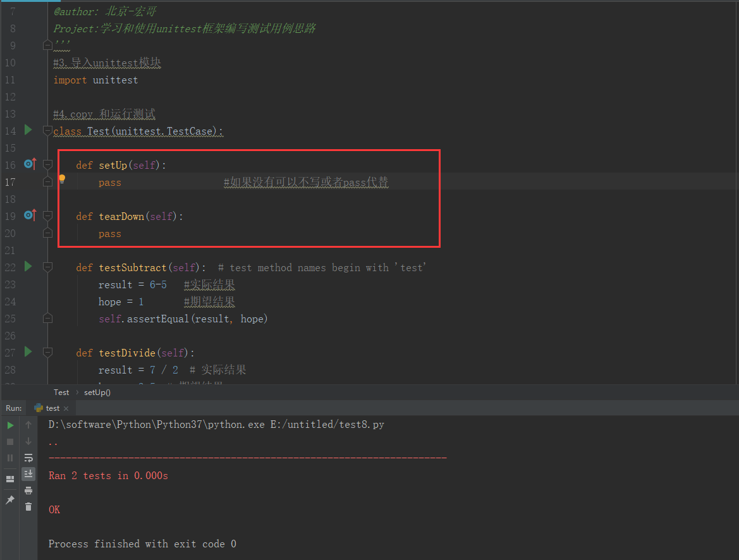Click the 'import unittest' statement
Screen dimensions: 739x560
click(x=95, y=80)
